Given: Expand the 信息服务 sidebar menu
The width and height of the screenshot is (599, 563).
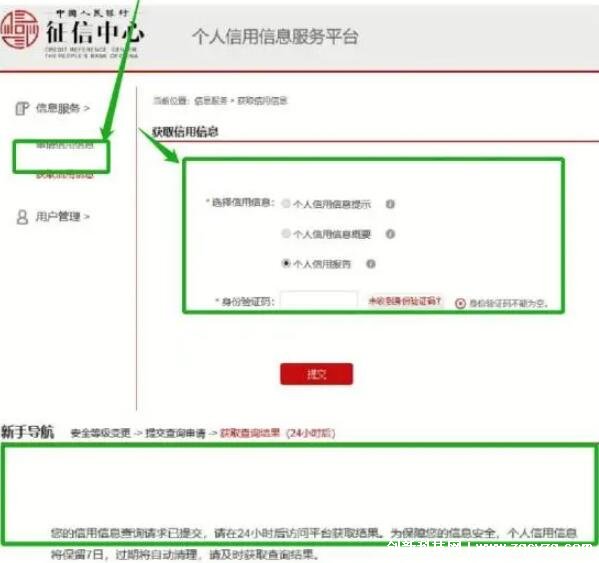Looking at the screenshot, I should [x=63, y=108].
